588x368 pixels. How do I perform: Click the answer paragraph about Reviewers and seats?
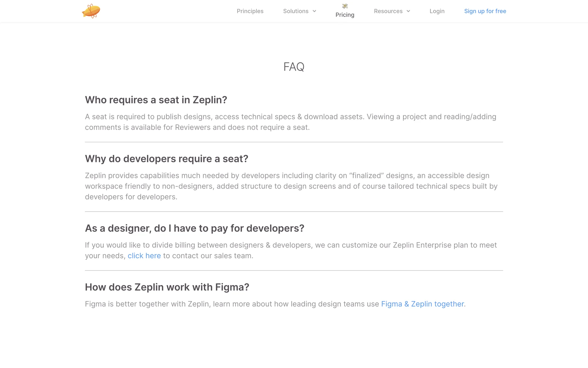pyautogui.click(x=290, y=122)
